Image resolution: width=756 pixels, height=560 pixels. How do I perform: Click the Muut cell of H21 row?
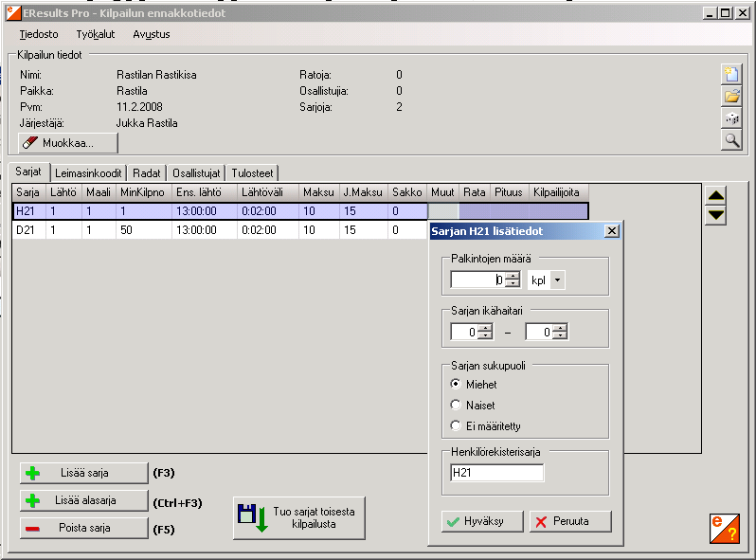click(443, 211)
